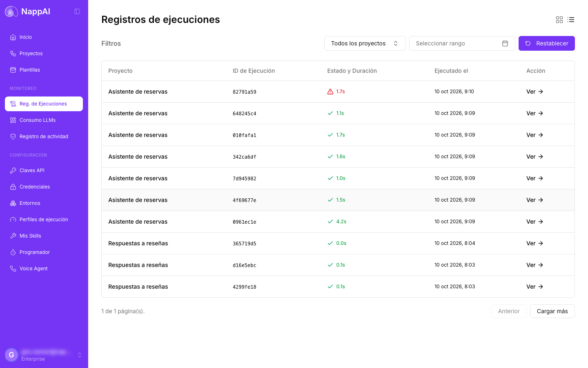The image size is (588, 368).
Task: Click the user avatar G
Action: [x=11, y=355]
